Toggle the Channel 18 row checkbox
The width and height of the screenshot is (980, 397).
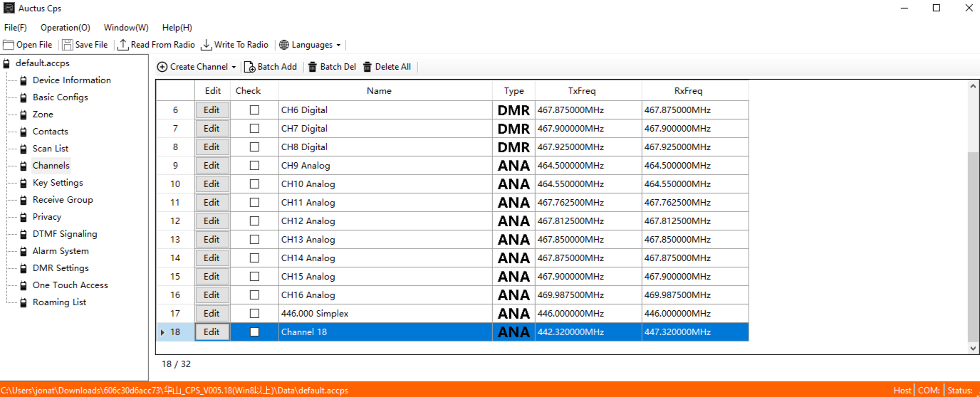coord(254,332)
